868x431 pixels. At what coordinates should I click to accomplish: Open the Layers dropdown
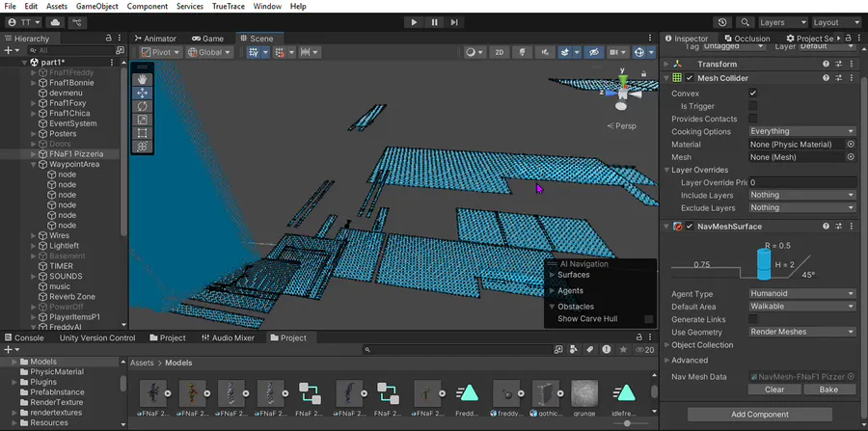pos(783,22)
